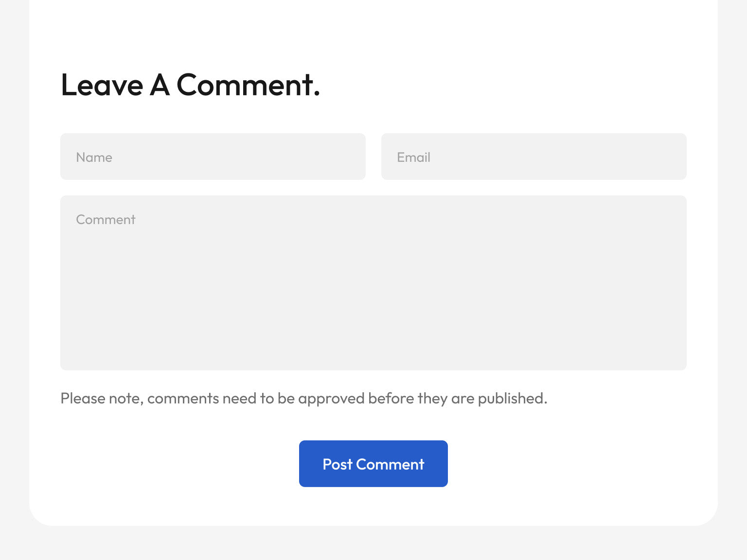Click the Name input field
Image resolution: width=747 pixels, height=560 pixels.
[213, 157]
